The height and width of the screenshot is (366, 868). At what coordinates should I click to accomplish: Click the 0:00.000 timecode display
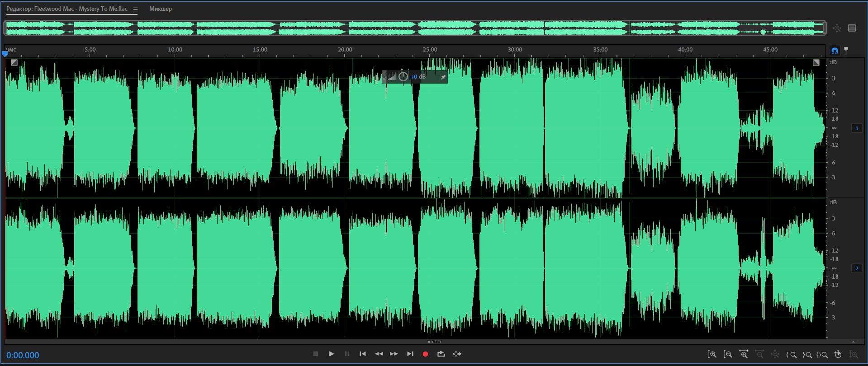tap(23, 356)
